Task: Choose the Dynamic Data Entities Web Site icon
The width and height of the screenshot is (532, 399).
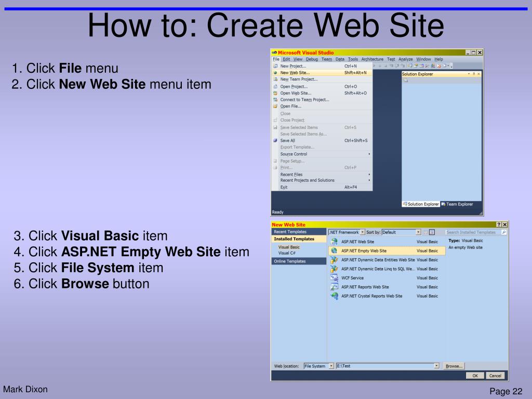Action: pos(334,260)
